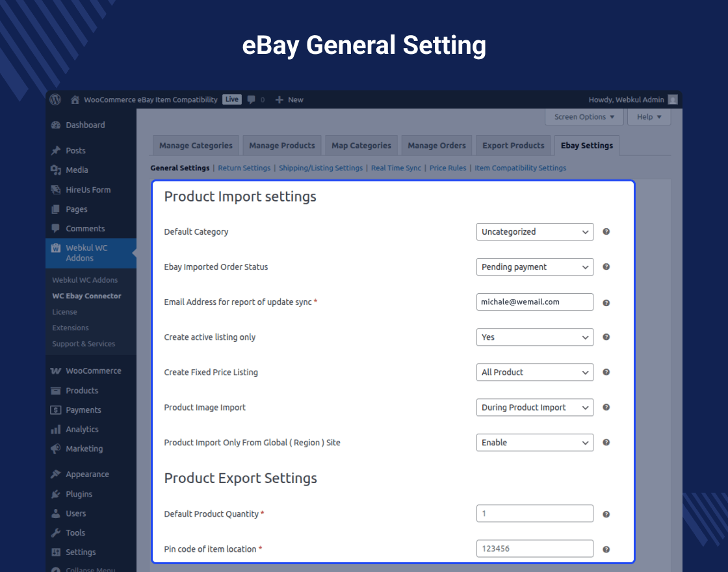728x572 pixels.
Task: Open Create active listing only dropdown
Action: pos(534,337)
